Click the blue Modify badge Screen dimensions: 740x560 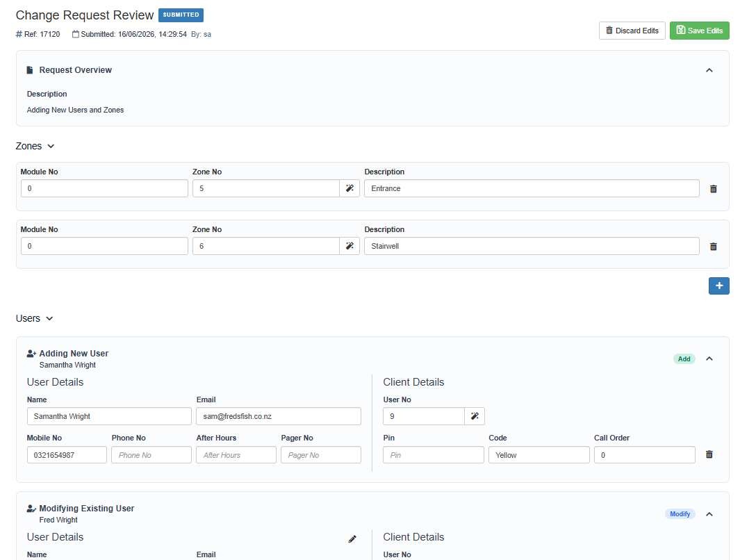coord(680,513)
